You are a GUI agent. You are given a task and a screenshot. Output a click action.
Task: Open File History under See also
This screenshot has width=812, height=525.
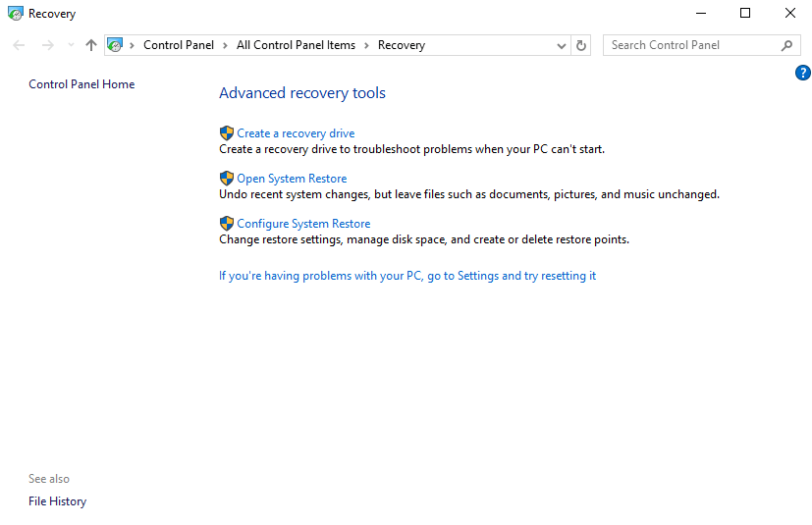57,501
